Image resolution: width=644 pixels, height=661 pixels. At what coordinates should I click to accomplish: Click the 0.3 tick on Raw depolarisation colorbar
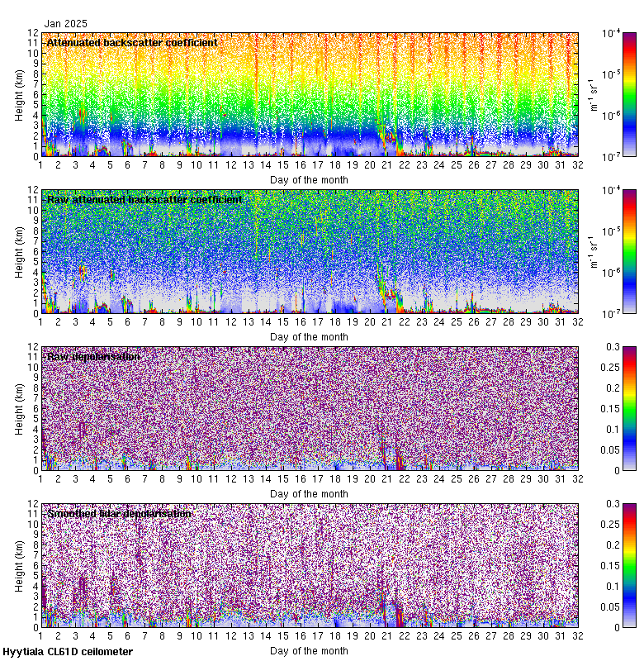(613, 346)
